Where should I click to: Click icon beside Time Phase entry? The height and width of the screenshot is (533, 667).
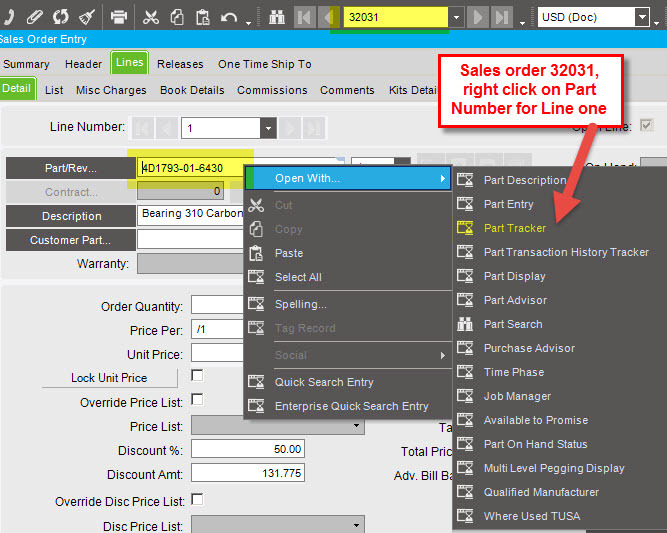pyautogui.click(x=465, y=372)
